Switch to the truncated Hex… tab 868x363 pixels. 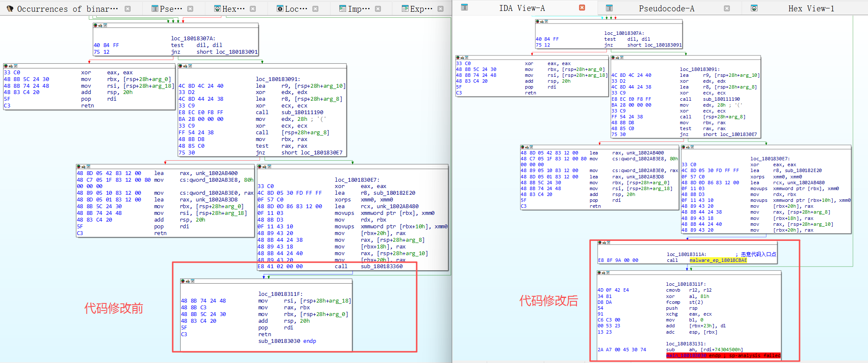(233, 9)
